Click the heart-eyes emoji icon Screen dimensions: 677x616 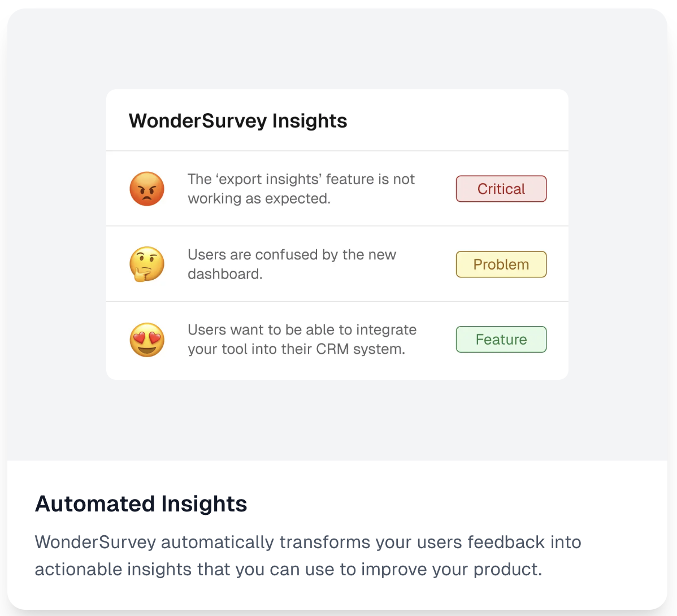click(x=147, y=340)
